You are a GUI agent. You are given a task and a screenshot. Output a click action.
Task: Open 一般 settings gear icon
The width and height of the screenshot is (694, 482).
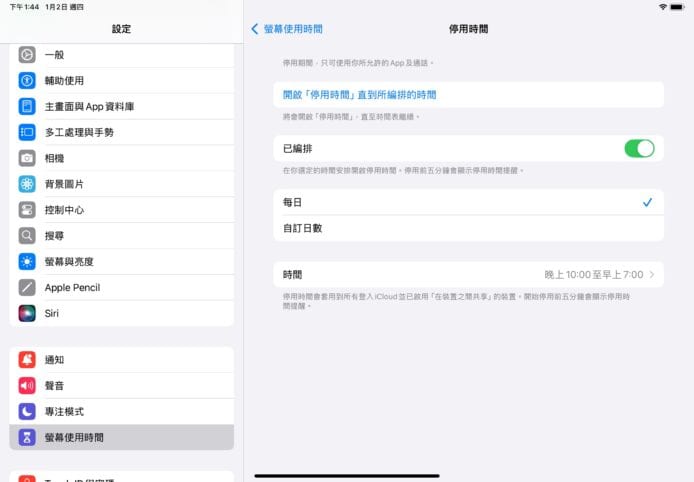tap(27, 54)
